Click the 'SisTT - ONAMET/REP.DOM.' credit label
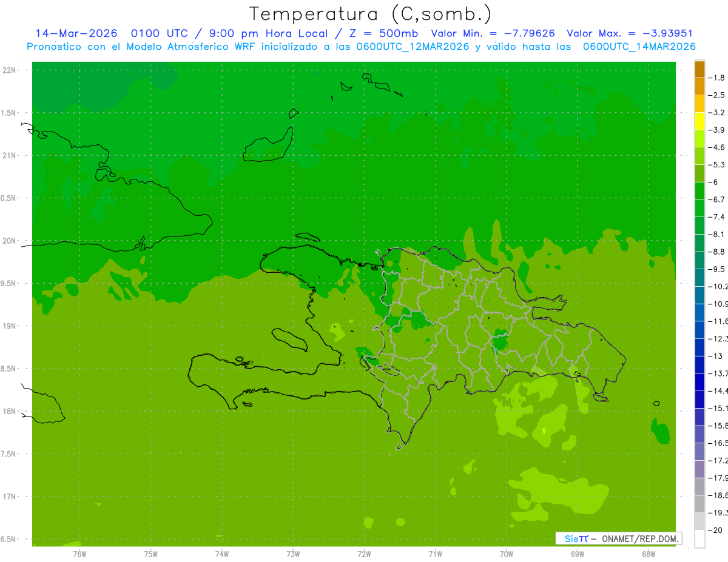 618,538
